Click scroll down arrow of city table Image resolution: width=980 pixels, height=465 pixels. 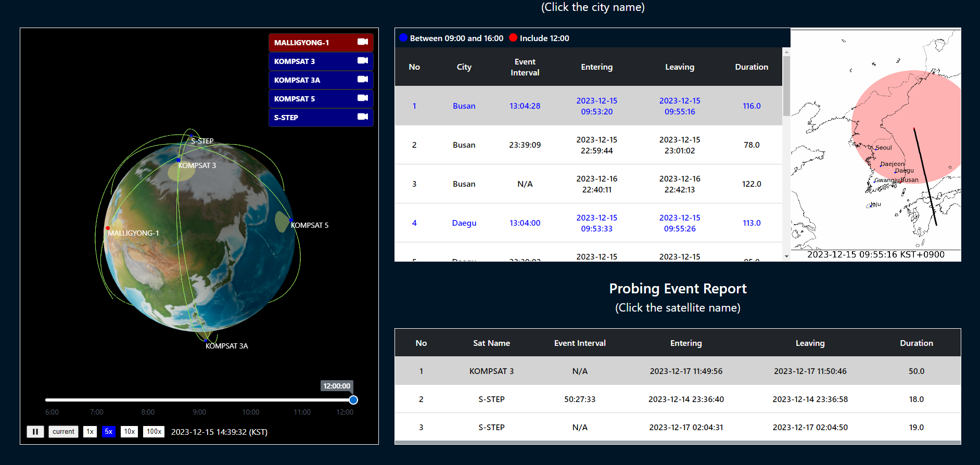point(786,256)
